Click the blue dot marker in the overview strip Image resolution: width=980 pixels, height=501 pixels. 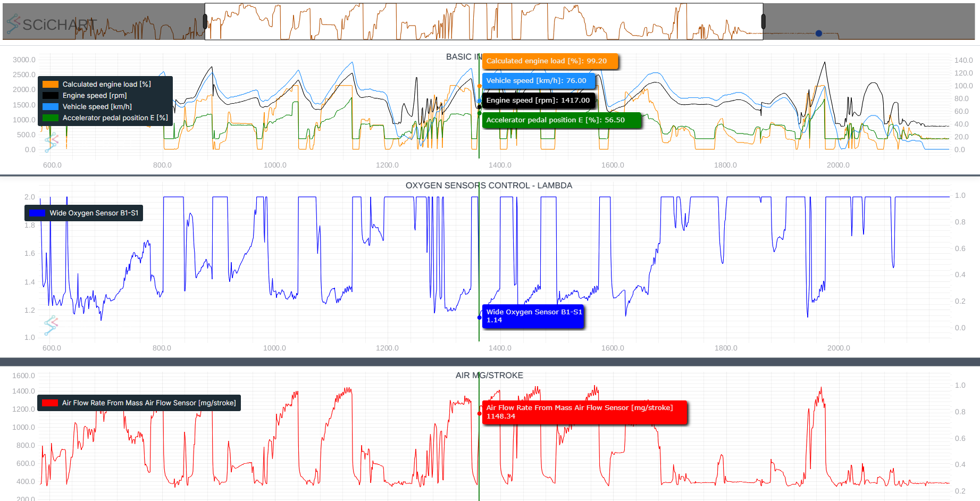[819, 34]
